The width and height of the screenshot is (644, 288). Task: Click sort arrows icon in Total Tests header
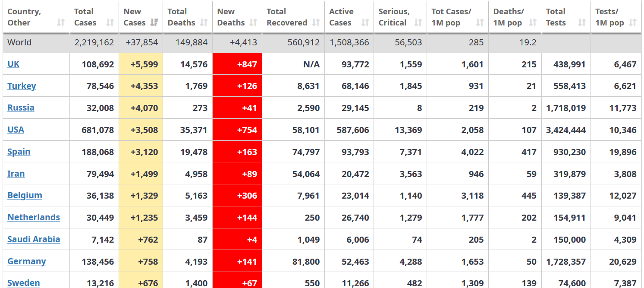pos(582,23)
